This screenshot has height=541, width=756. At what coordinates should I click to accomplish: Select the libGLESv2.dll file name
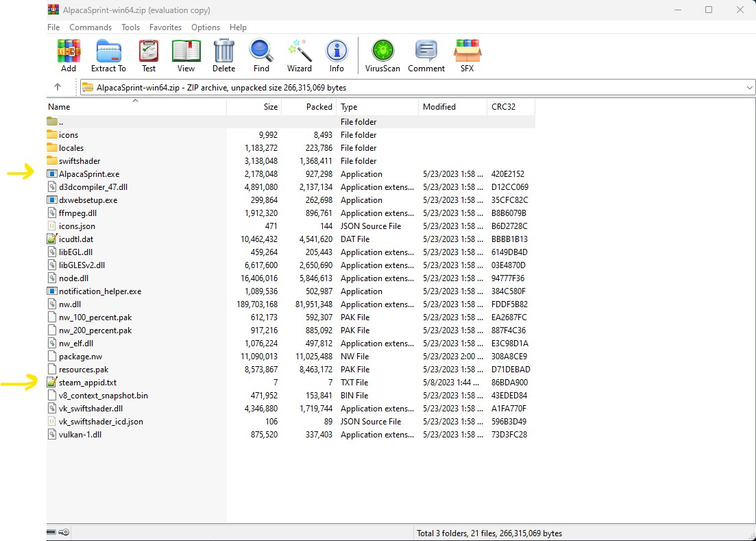pos(82,265)
